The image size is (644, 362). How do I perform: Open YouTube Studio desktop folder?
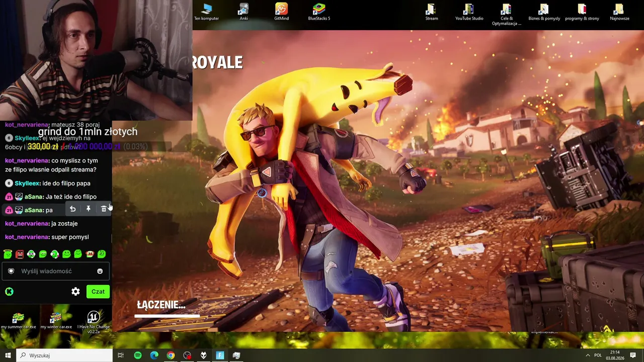tap(469, 12)
